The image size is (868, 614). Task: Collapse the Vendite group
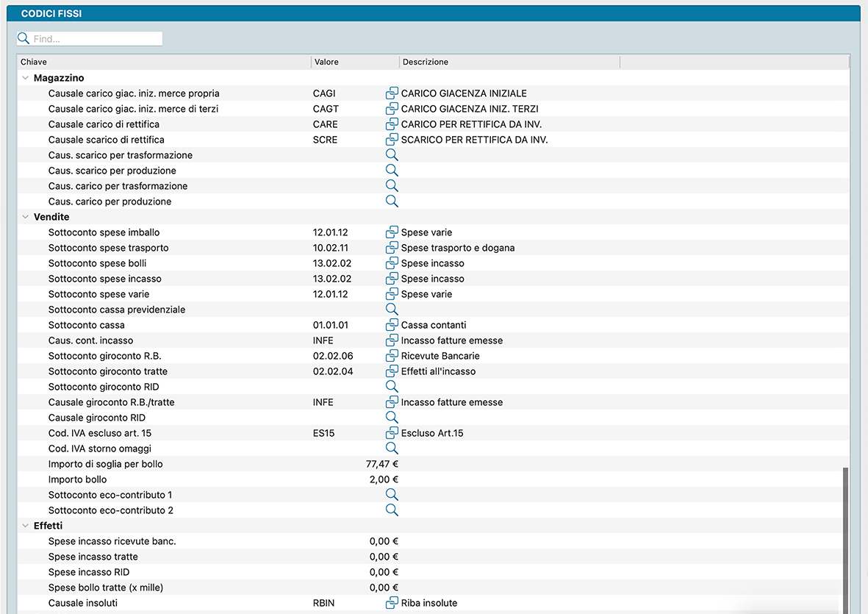26,217
